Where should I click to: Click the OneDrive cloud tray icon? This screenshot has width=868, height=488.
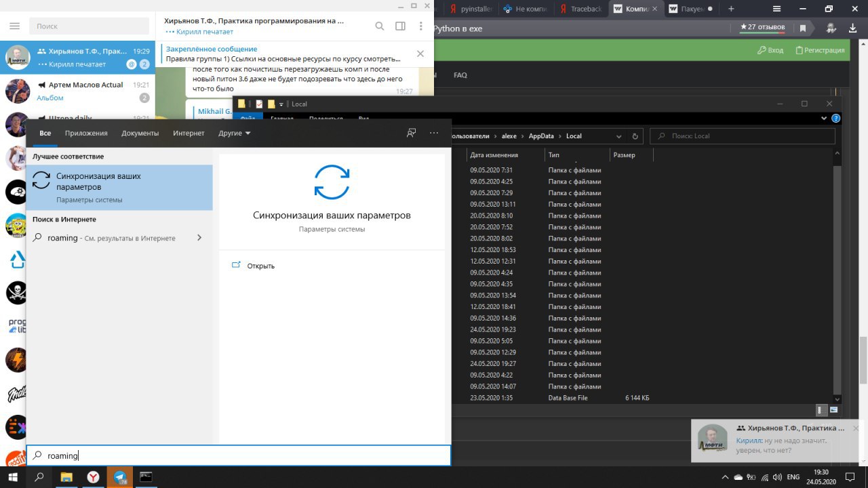pyautogui.click(x=738, y=477)
